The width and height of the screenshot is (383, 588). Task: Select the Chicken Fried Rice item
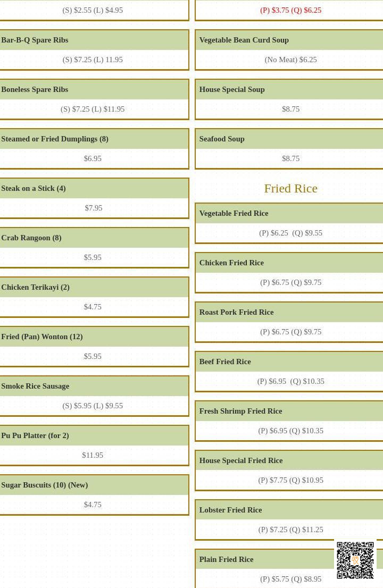click(231, 263)
